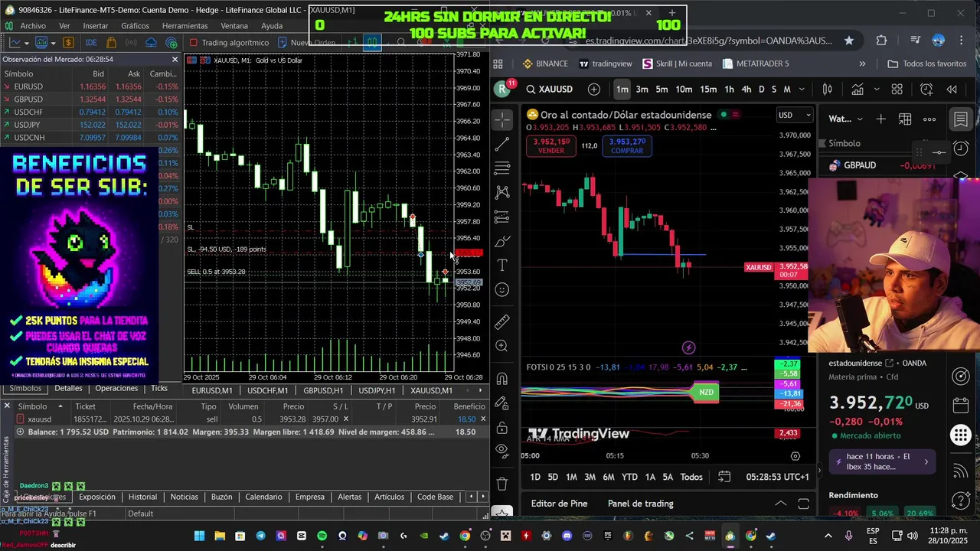Click the IDE icon in MetaTrader toolbar
The width and height of the screenshot is (980, 551).
91,43
